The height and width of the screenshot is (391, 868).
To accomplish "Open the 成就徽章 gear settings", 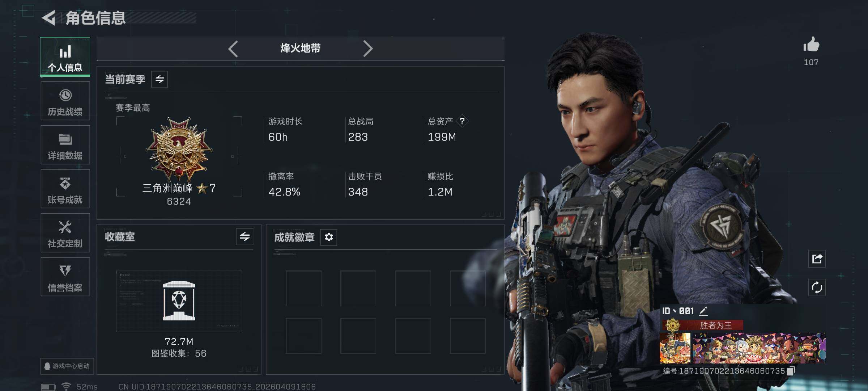I will click(x=329, y=237).
